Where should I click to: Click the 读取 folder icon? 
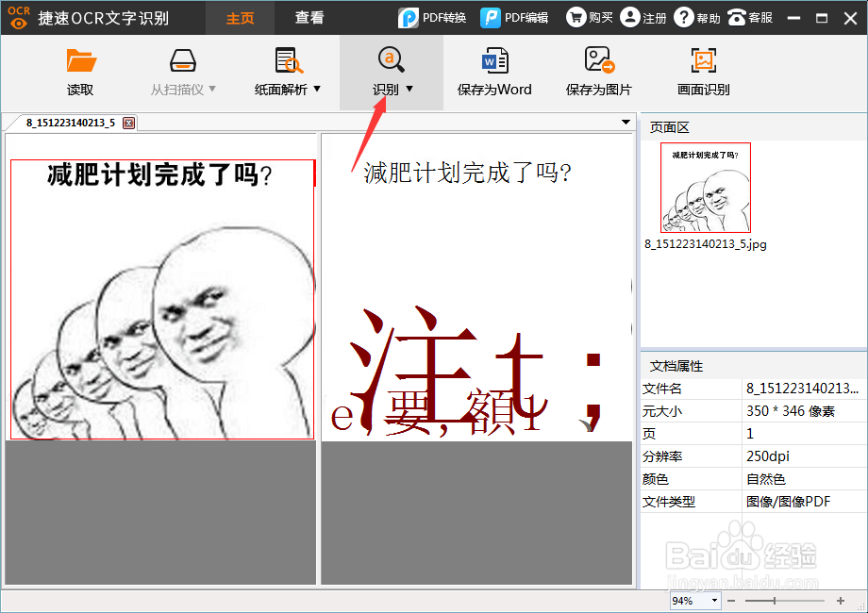point(81,60)
